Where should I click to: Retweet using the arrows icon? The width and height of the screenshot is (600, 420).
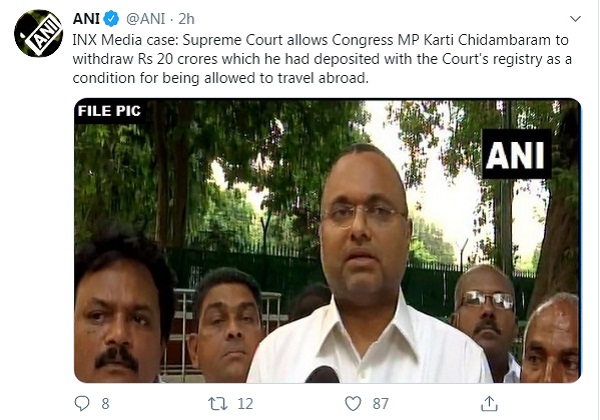218,404
